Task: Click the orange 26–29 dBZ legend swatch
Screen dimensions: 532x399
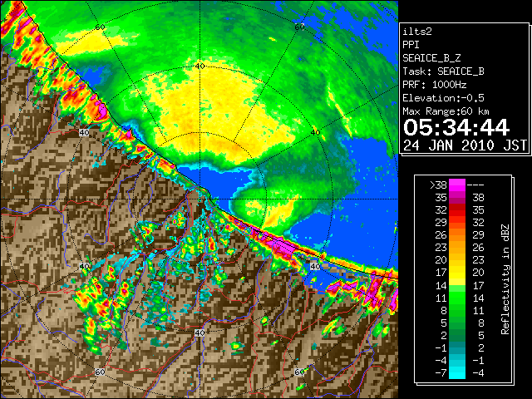Action: point(457,235)
